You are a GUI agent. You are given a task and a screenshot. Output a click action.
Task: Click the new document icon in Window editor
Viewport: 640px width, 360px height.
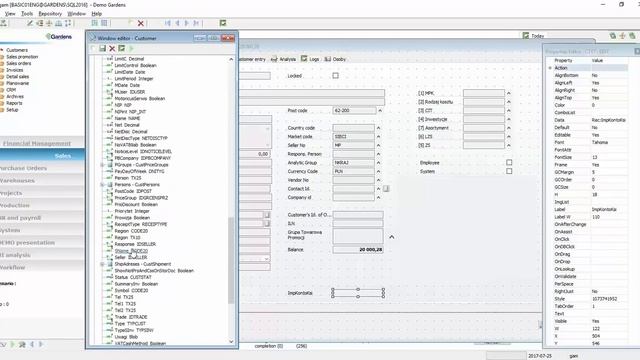(93, 49)
